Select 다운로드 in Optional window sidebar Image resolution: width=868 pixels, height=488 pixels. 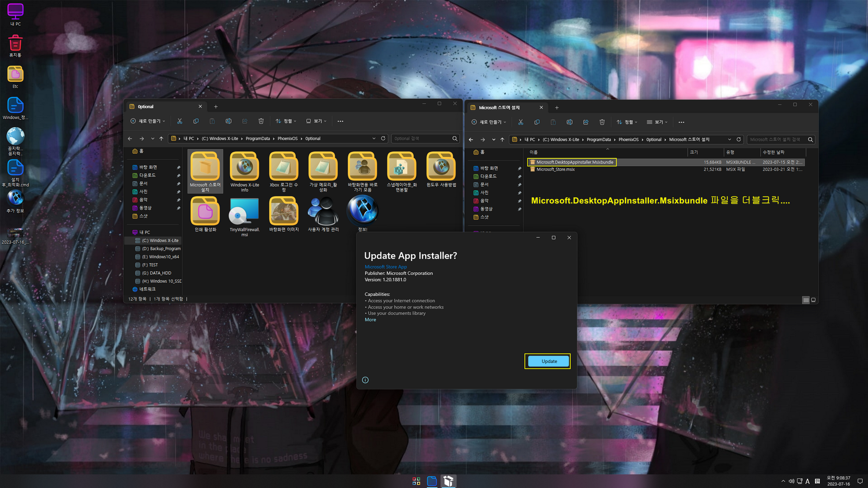pos(148,175)
